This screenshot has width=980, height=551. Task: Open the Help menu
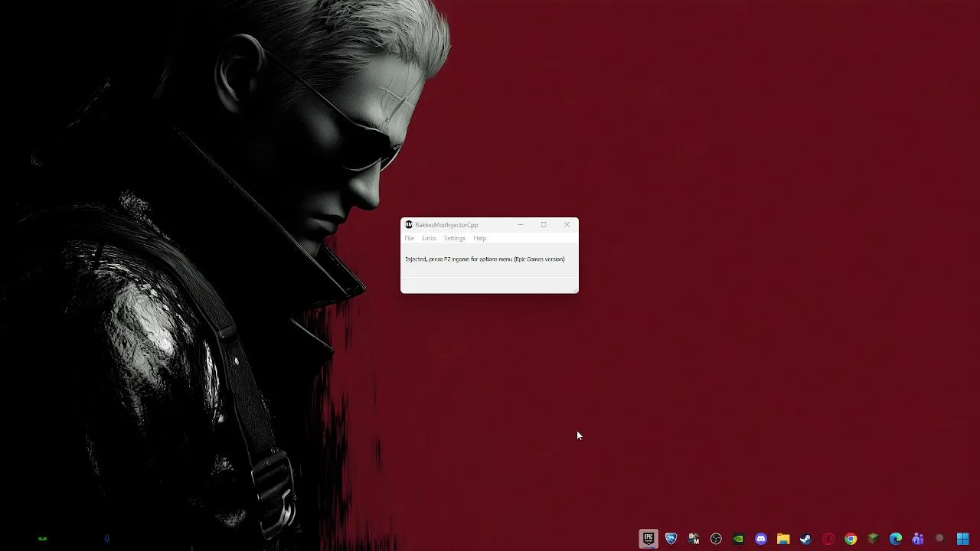(479, 238)
